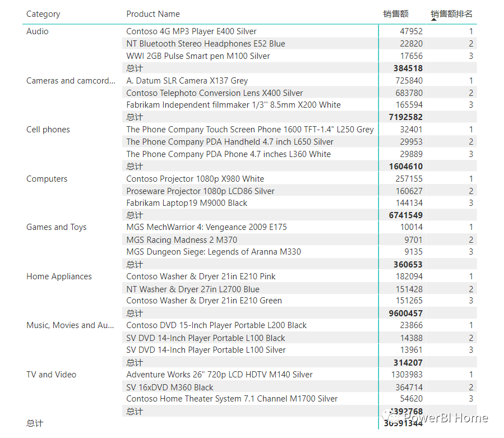Click Proseware Projector 1080p LCD86 Silver

[200, 191]
